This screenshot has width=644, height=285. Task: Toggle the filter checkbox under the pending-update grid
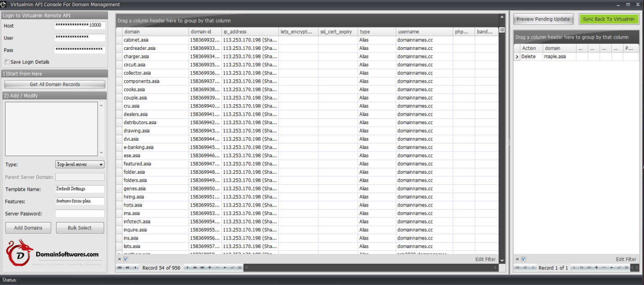pos(523,259)
